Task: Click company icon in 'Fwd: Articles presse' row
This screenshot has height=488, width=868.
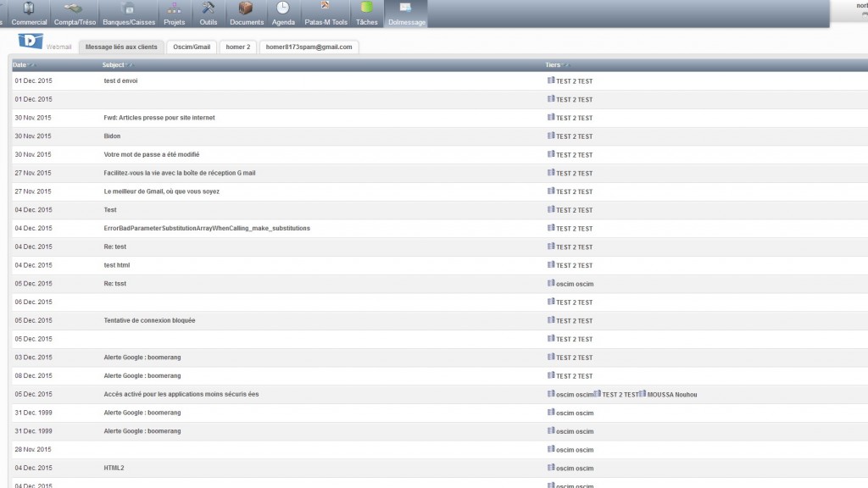Action: coord(551,117)
